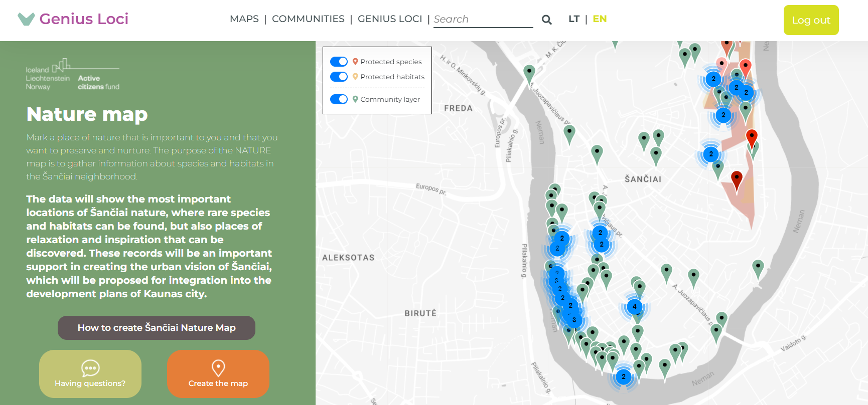Open How to create Šančiai Nature Map

[157, 328]
